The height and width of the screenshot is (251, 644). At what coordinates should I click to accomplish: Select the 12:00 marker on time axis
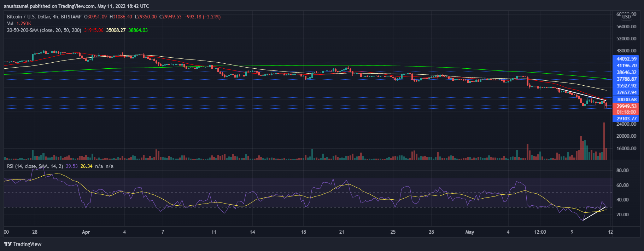pos(540,232)
